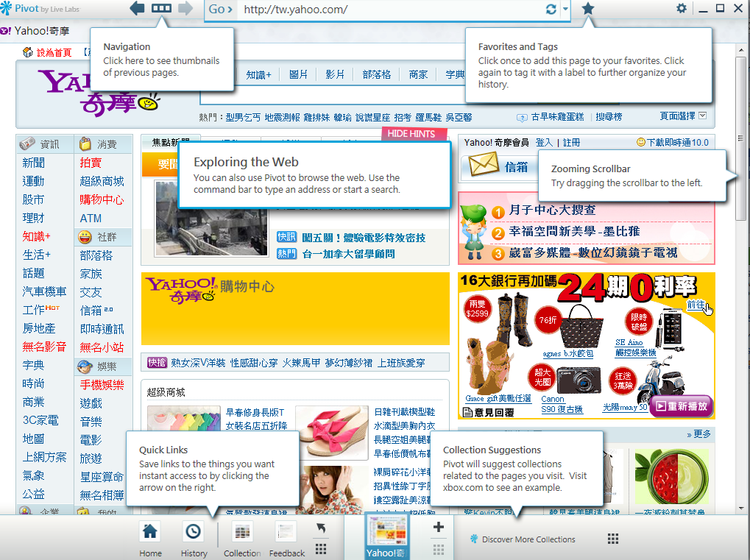Open the 新聞 link in sidebar
Screen dimensions: 750x560
pyautogui.click(x=33, y=163)
